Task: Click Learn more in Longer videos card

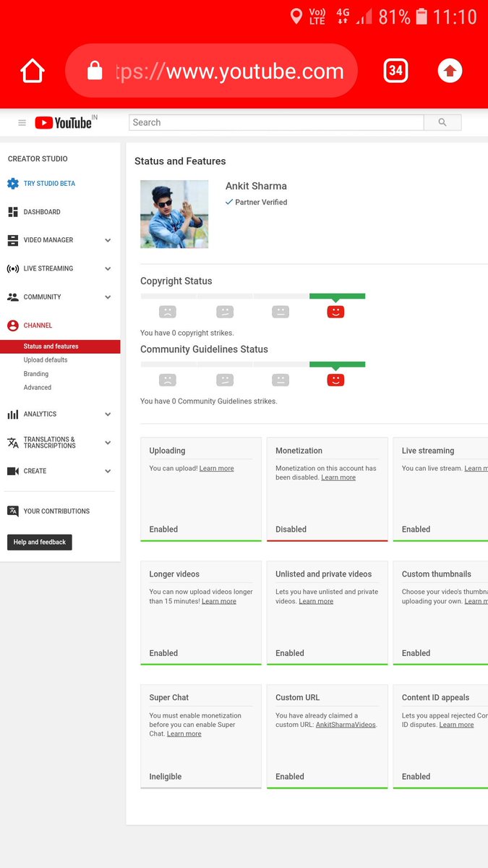Action: click(219, 601)
